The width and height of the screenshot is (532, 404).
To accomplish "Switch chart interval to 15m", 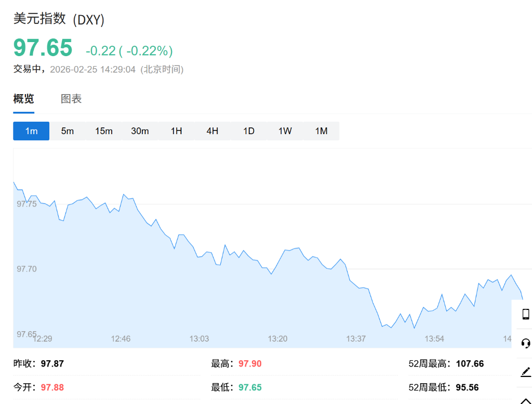I will click(x=104, y=131).
